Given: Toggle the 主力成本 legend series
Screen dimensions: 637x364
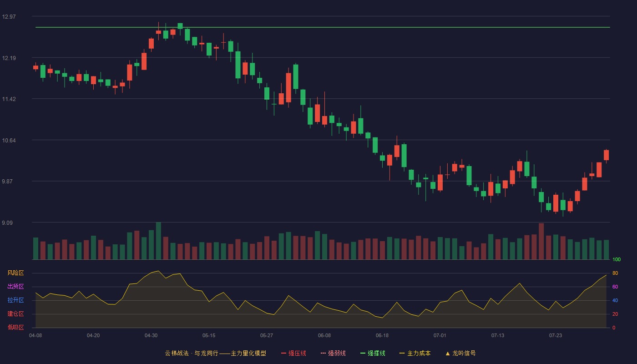Looking at the screenshot, I should click(415, 353).
